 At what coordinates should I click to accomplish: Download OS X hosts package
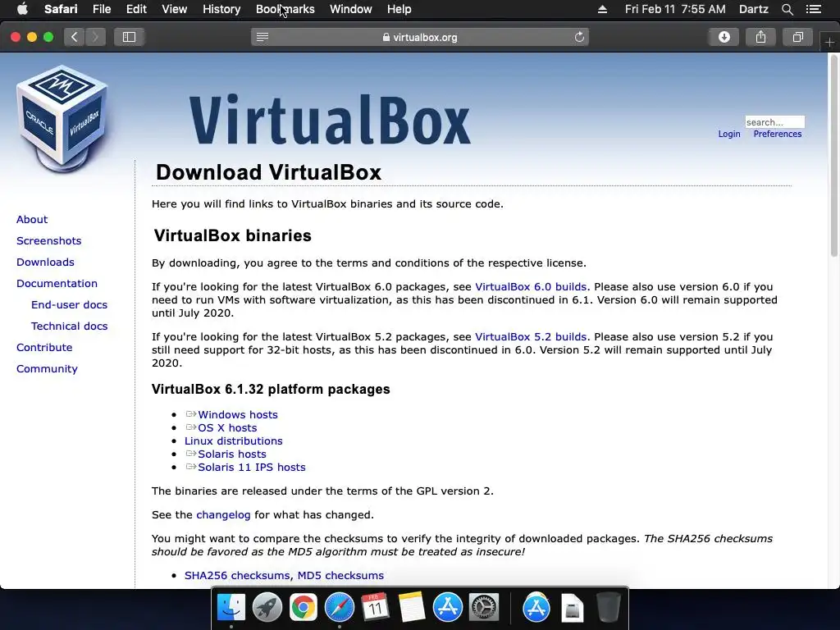click(227, 427)
